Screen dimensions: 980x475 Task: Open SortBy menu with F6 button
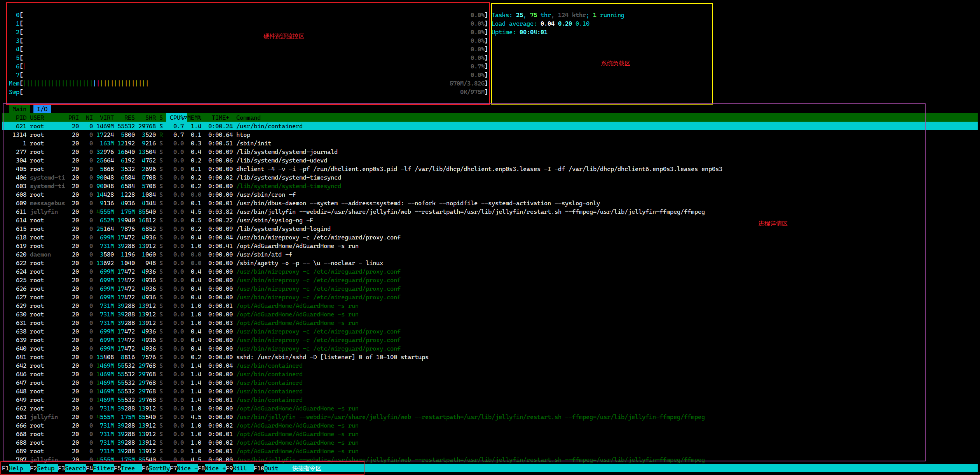(x=156, y=468)
